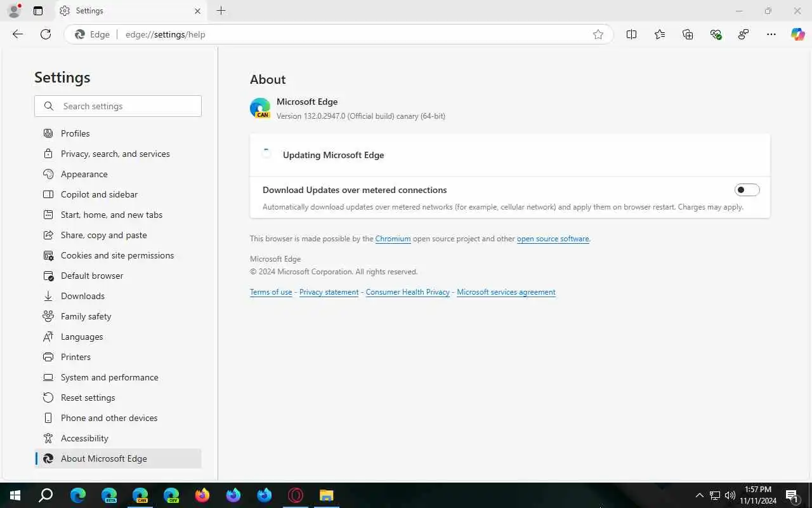Open Appearance settings
Screen dimensions: 812x508
click(x=118, y=174)
